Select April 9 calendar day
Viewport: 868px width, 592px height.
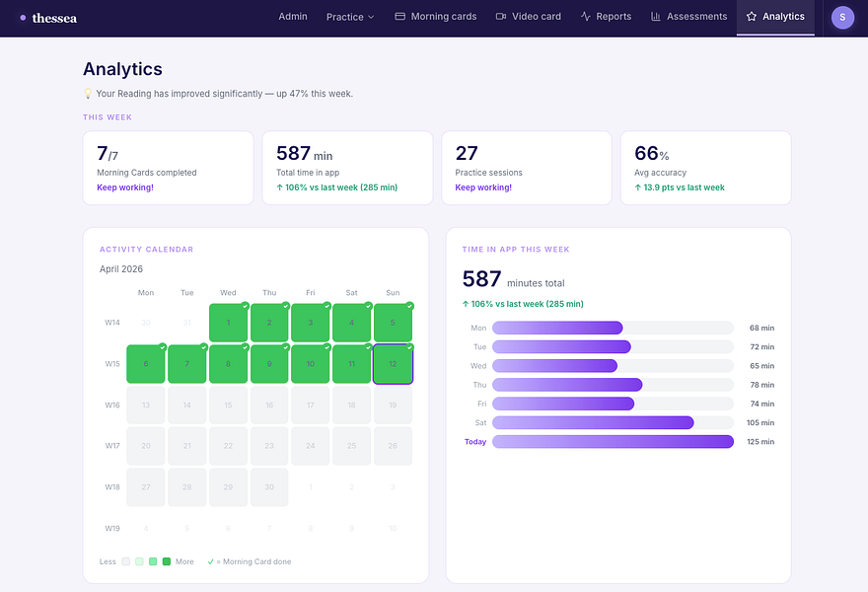pos(269,364)
